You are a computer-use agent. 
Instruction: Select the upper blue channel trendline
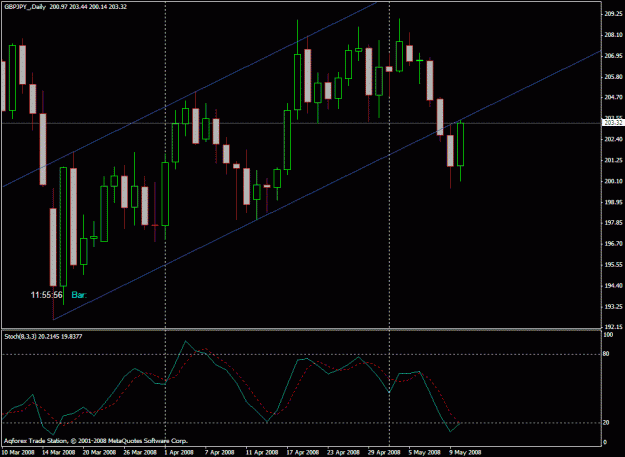[x=189, y=94]
